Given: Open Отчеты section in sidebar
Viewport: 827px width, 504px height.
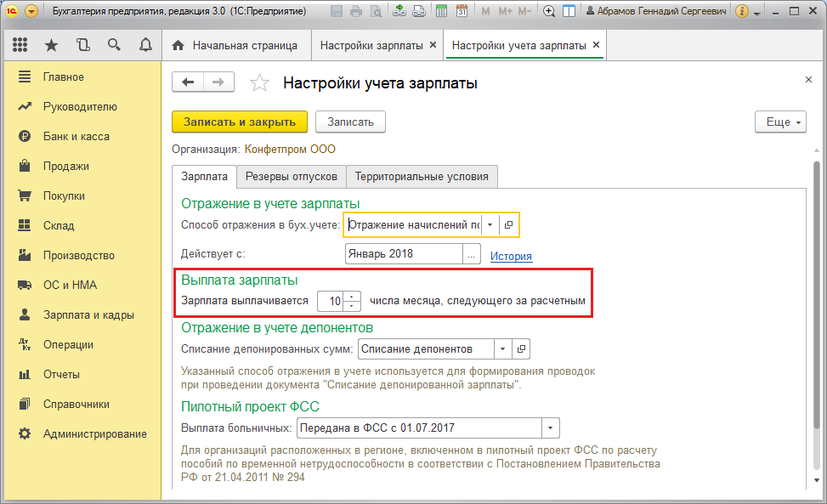Looking at the screenshot, I should (x=82, y=374).
